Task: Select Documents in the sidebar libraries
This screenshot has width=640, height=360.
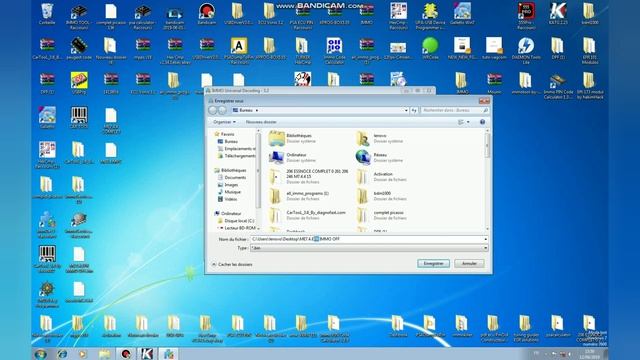Action: [x=232, y=178]
